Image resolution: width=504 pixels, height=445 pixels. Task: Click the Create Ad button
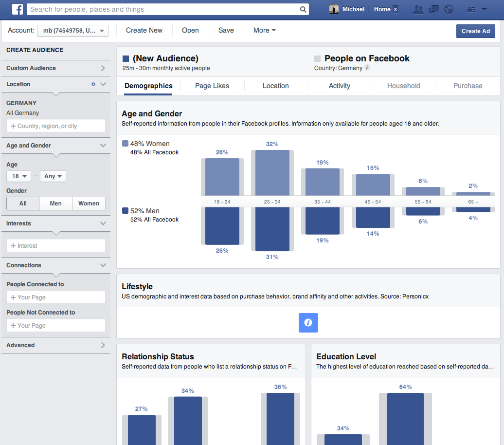point(476,31)
